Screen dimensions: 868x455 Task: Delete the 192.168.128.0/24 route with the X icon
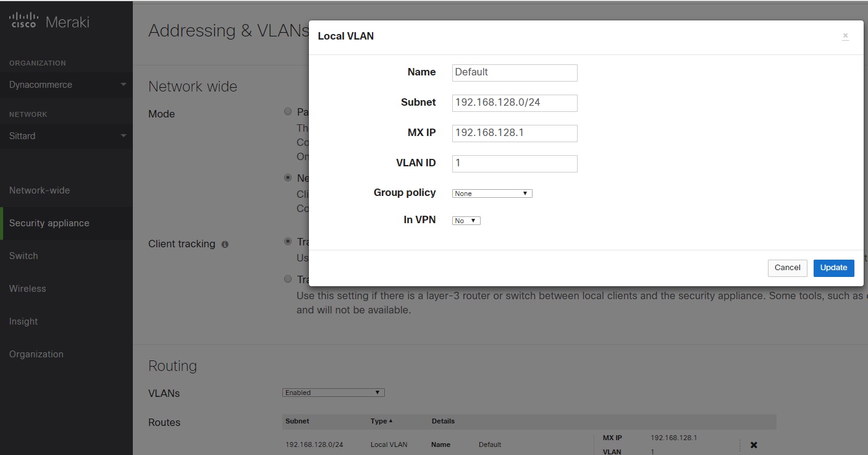tap(753, 444)
